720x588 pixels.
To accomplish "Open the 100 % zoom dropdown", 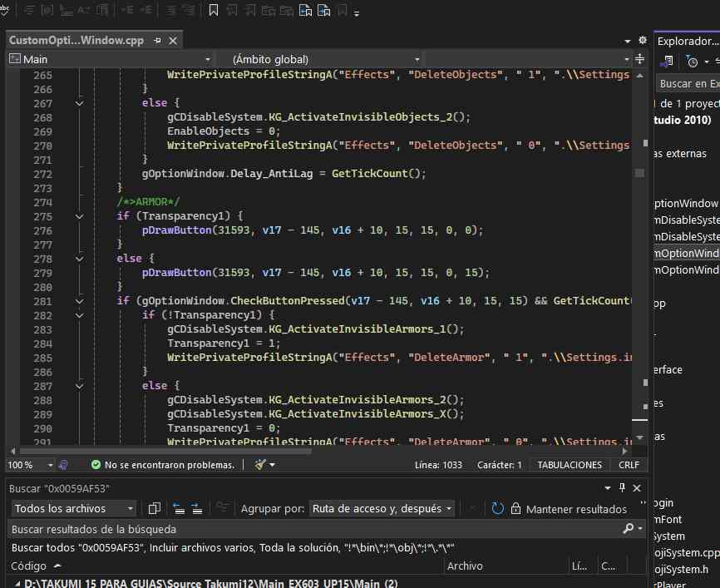I will [30, 465].
